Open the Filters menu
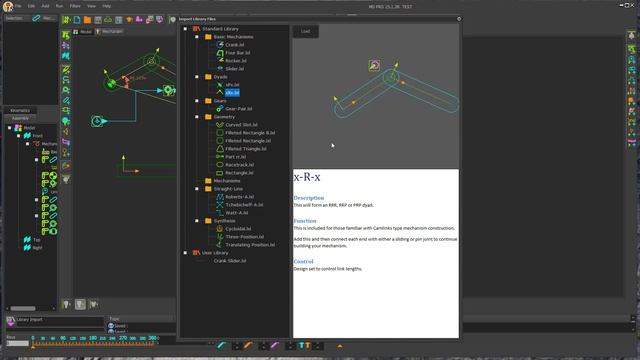 [75, 6]
